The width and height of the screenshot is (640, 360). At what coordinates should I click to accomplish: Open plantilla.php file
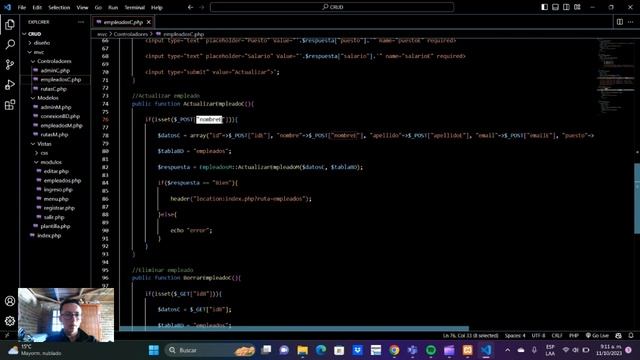(55, 227)
